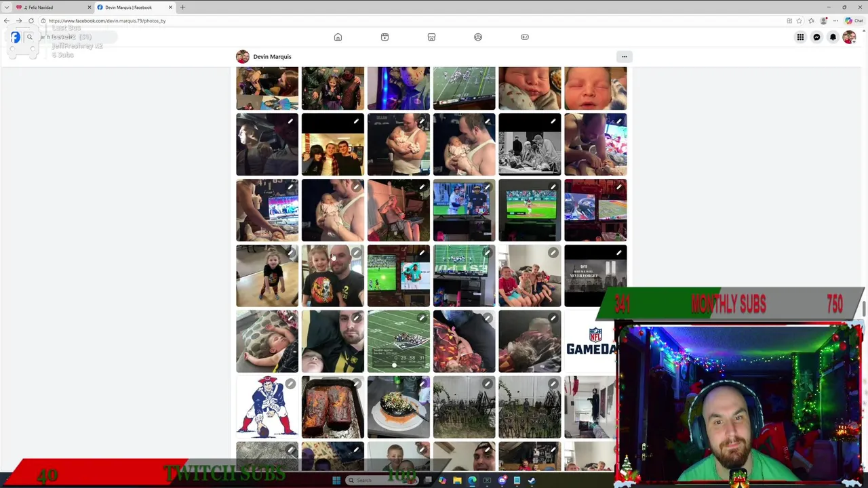Open the three-dot menu beside Devin Marquis
Screen dimensions: 868x488
coord(624,57)
